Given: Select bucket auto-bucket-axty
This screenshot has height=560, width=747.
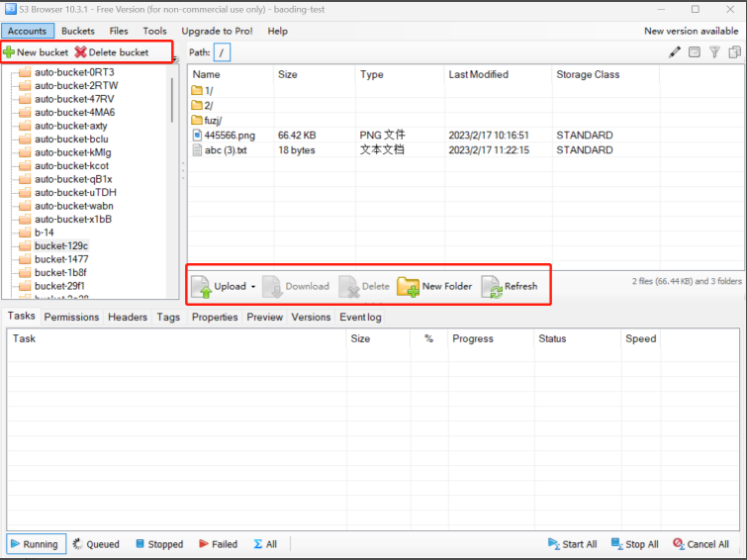Looking at the screenshot, I should (x=71, y=126).
